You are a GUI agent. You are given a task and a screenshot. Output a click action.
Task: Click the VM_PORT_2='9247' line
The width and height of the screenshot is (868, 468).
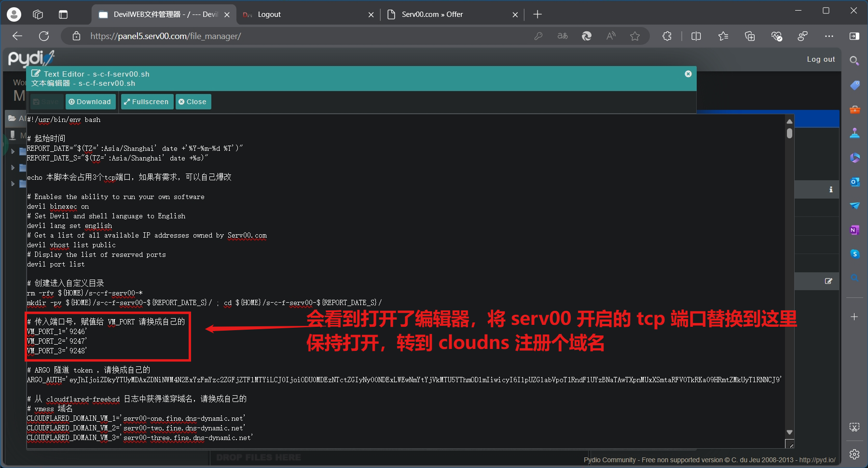57,341
